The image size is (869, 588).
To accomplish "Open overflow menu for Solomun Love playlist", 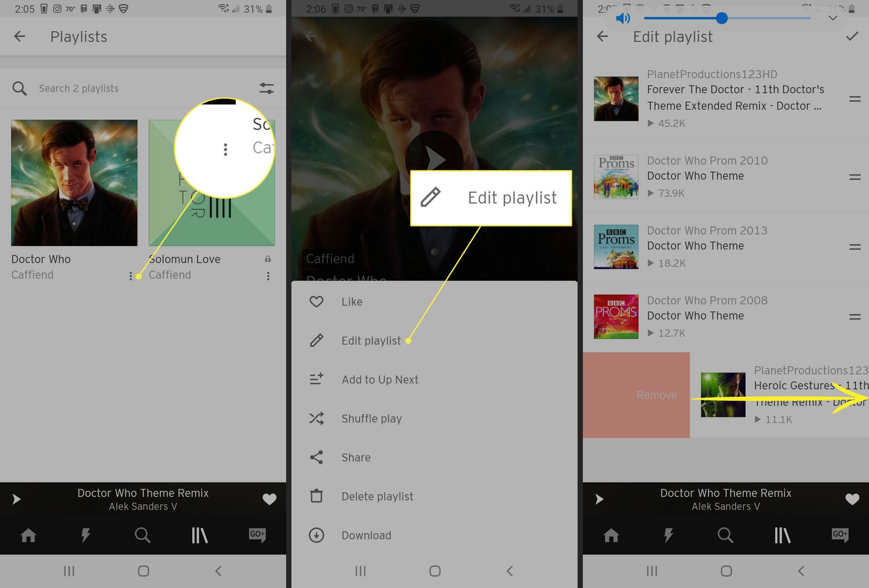I will coord(268,276).
